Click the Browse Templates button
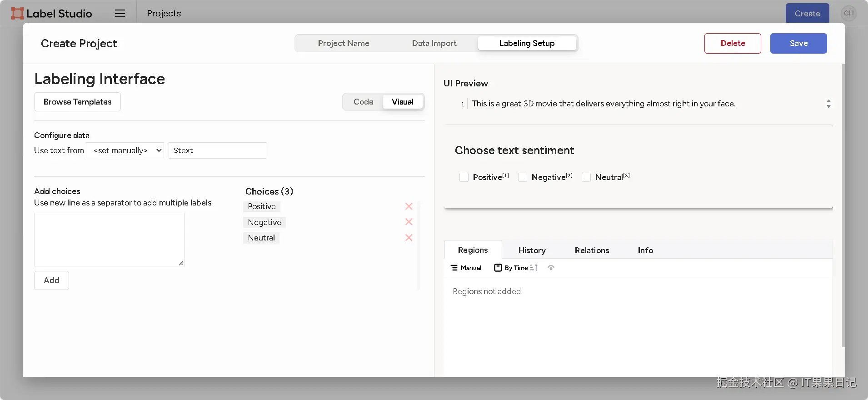Viewport: 868px width, 400px height. click(x=77, y=102)
